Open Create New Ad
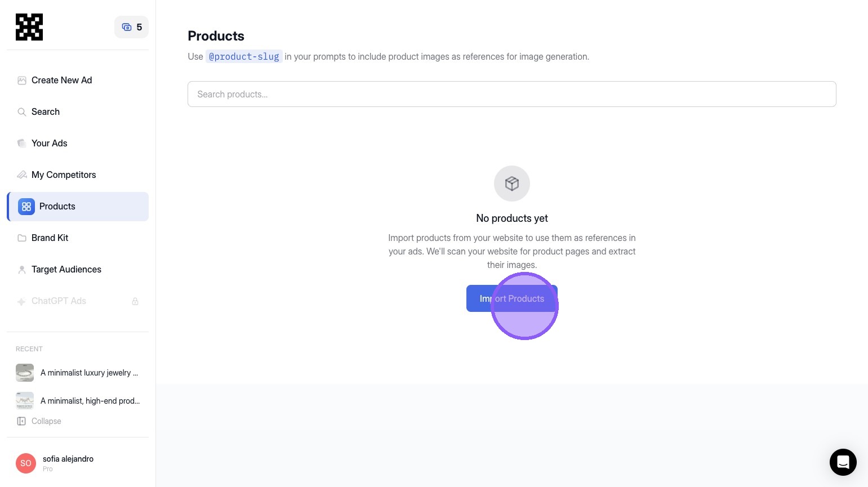This screenshot has width=868, height=487. 61,81
